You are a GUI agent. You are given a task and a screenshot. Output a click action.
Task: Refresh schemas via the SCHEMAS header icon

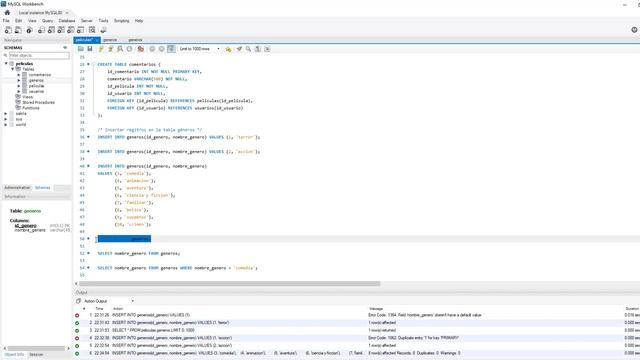[65, 48]
